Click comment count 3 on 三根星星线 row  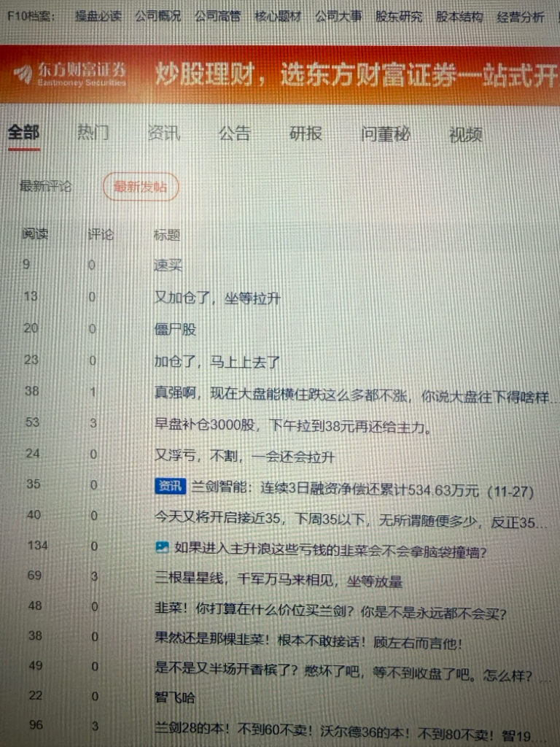(94, 576)
